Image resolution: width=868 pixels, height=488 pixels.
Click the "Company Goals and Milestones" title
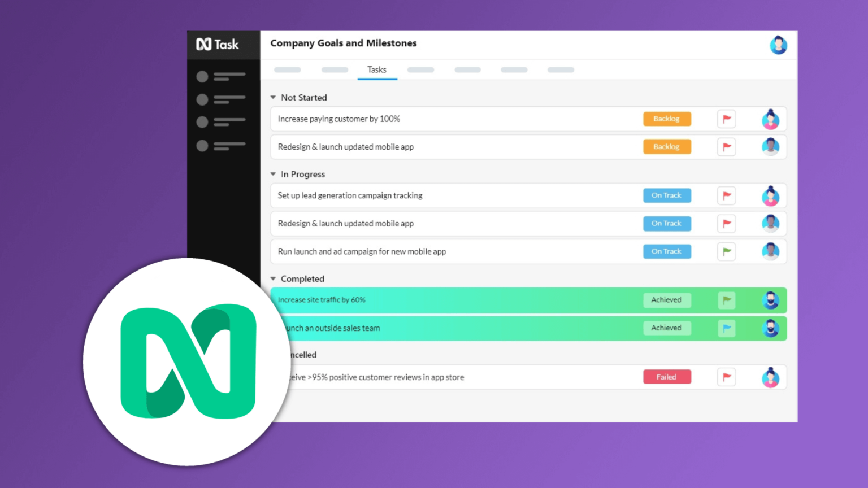point(344,43)
